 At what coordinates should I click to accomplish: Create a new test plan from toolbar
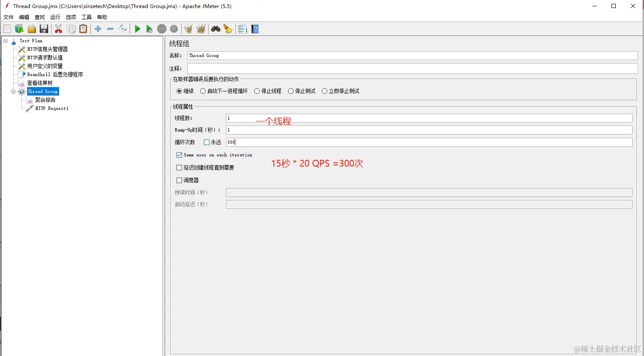pyautogui.click(x=7, y=29)
